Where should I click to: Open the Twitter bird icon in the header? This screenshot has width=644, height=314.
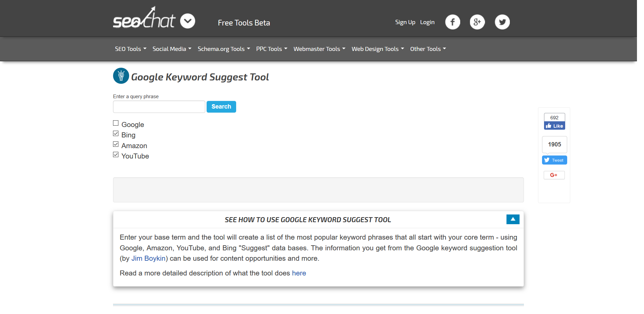502,22
